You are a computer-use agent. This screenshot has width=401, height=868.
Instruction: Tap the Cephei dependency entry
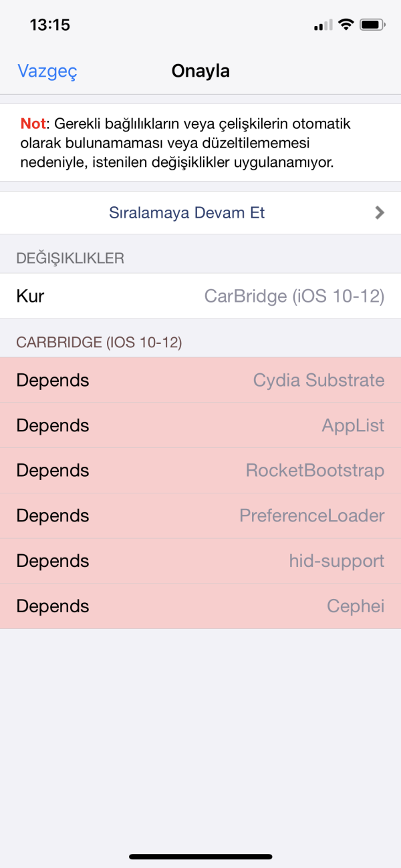[x=200, y=606]
